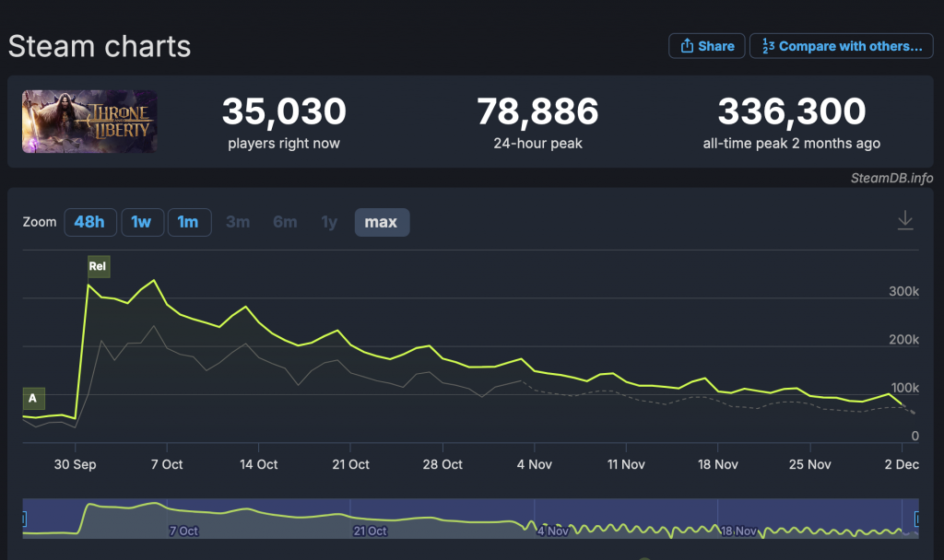Screen dimensions: 944x560
Task: Download chart data via arrow icon
Action: click(x=905, y=221)
